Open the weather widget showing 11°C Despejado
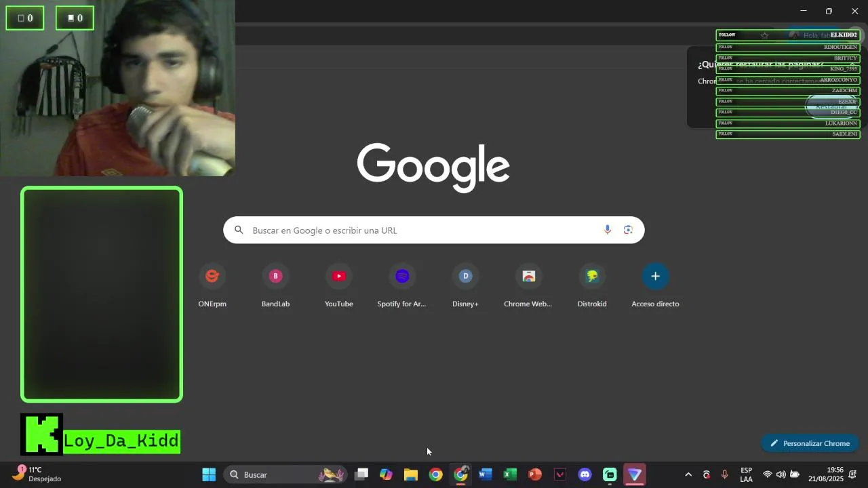The width and height of the screenshot is (868, 488). point(37,474)
